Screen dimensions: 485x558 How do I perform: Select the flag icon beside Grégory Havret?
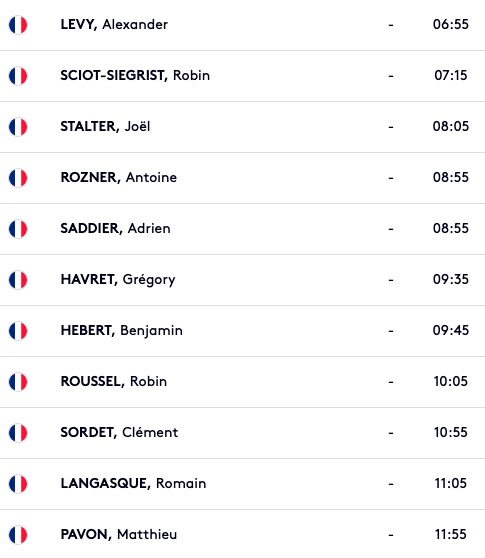click(18, 280)
